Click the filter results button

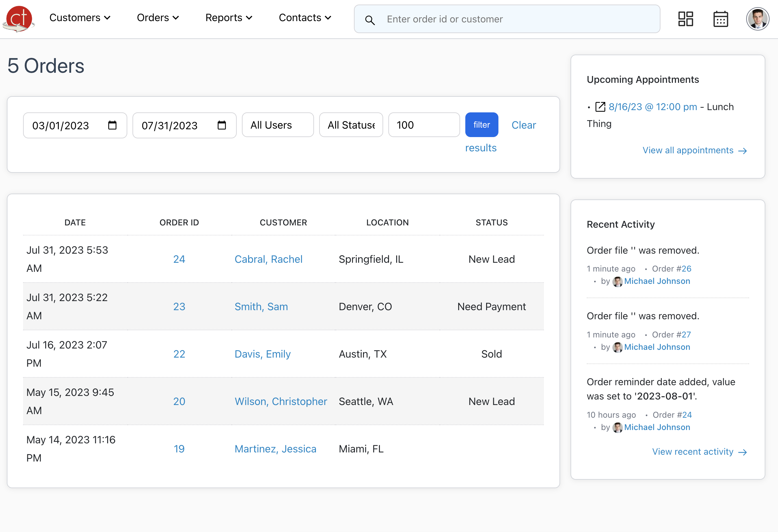pos(482,124)
